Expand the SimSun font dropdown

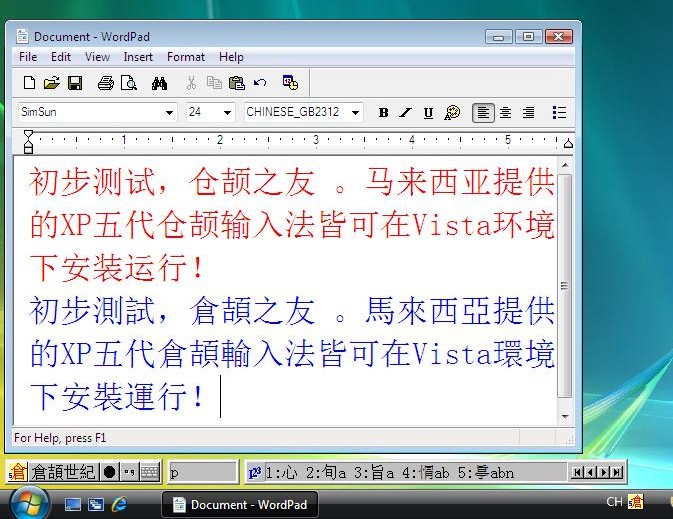coord(170,113)
